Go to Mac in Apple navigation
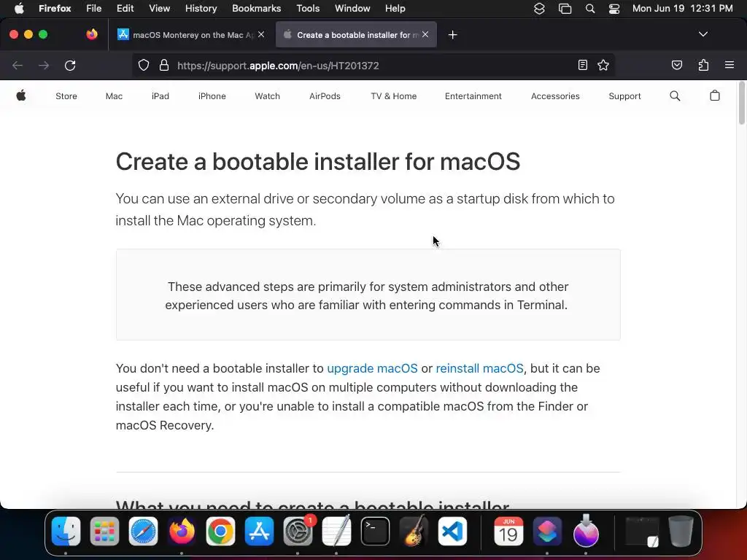747x560 pixels. click(x=114, y=96)
